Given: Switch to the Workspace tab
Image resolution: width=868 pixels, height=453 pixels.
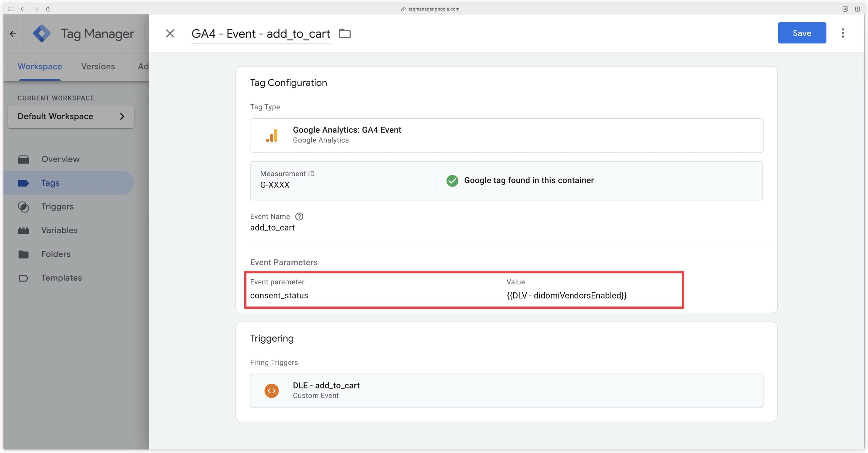Looking at the screenshot, I should point(40,67).
